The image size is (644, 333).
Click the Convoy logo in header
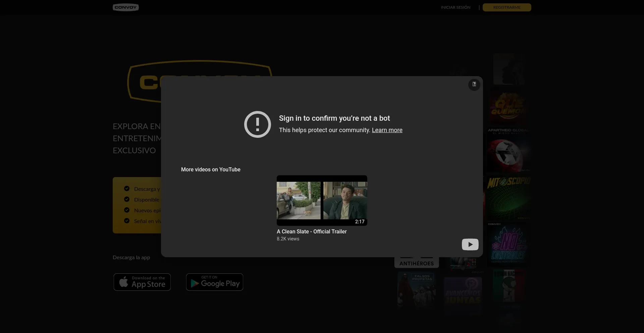click(x=126, y=7)
